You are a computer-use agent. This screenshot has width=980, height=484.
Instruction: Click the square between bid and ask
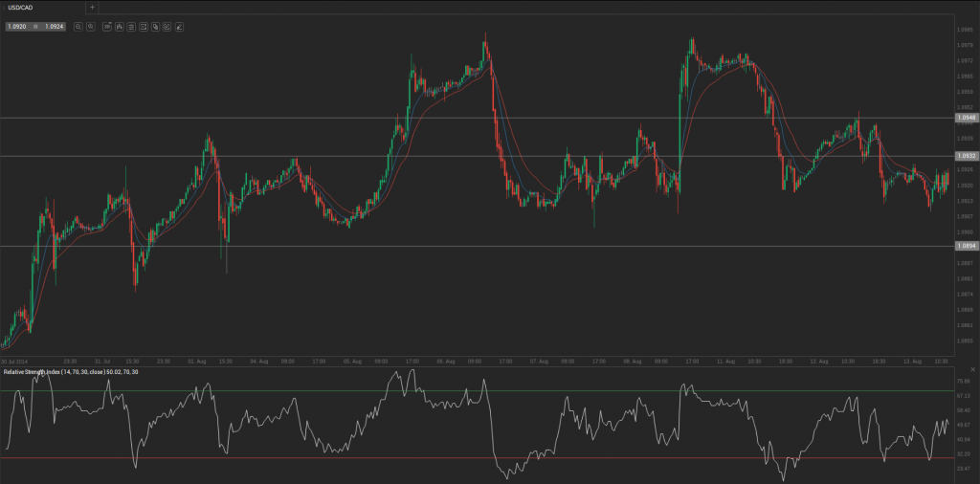click(35, 27)
